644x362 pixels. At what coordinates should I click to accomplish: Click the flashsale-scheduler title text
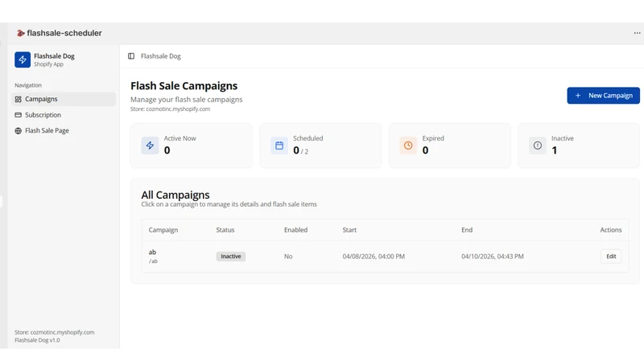(64, 33)
